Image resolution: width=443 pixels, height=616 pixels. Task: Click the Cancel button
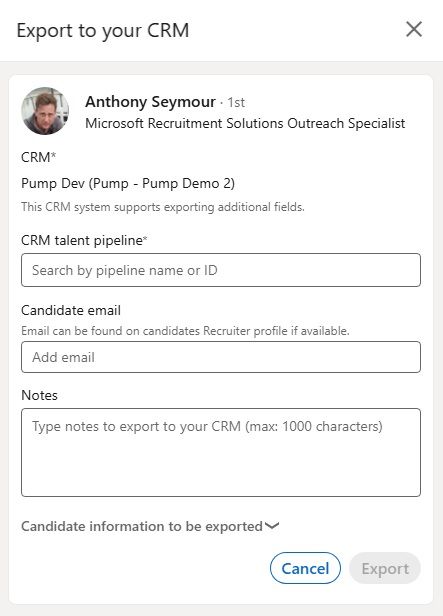(305, 568)
